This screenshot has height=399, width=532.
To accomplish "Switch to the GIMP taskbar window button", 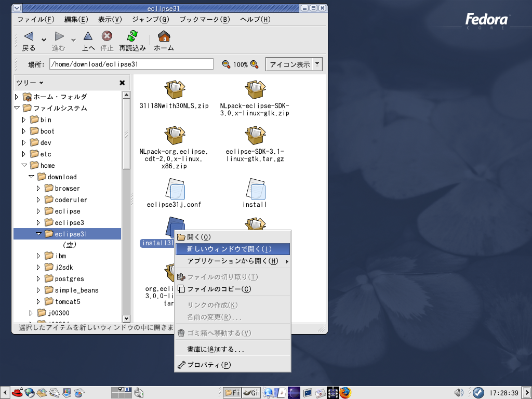I will tap(251, 393).
